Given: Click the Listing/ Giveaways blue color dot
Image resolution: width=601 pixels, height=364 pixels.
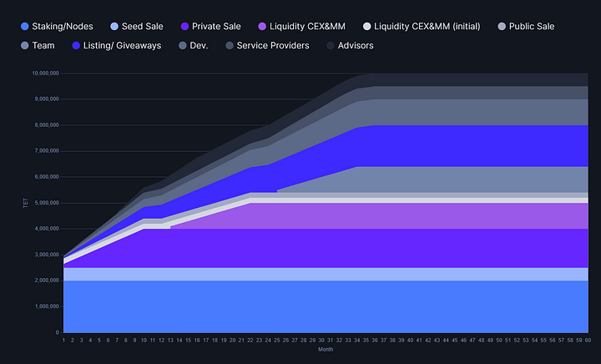Looking at the screenshot, I should [76, 46].
